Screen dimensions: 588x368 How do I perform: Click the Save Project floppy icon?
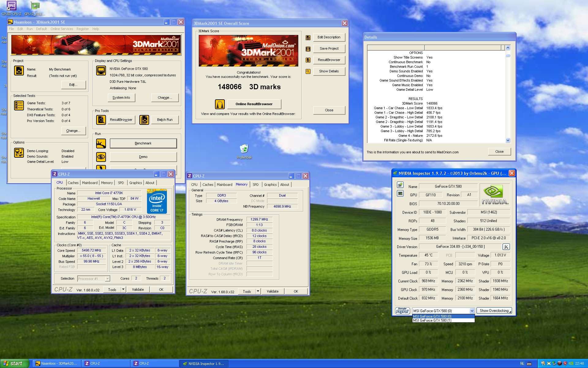pyautogui.click(x=308, y=49)
